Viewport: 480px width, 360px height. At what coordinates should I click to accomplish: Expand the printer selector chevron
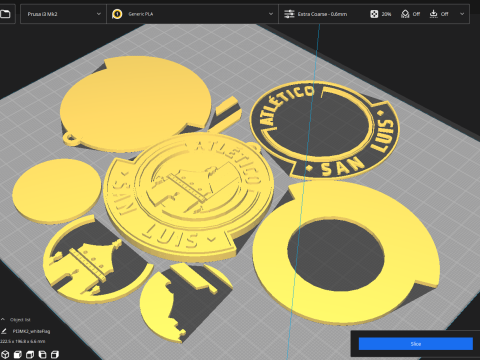tap(99, 14)
